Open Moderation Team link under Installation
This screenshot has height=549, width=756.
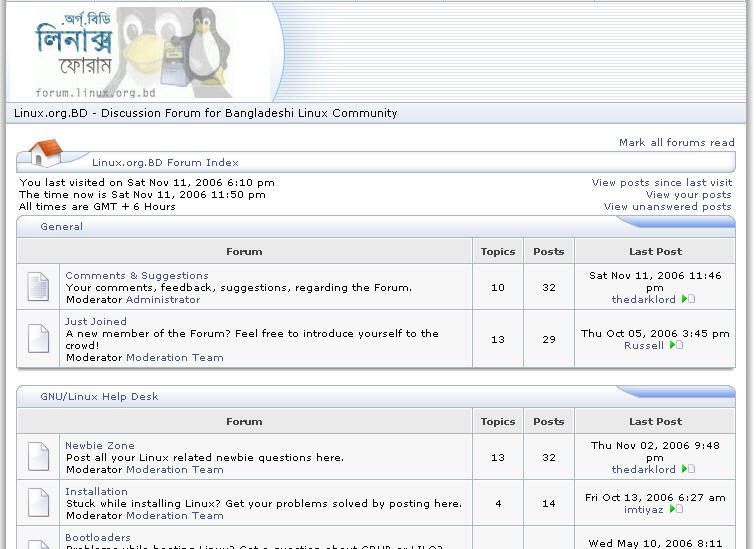coord(175,515)
